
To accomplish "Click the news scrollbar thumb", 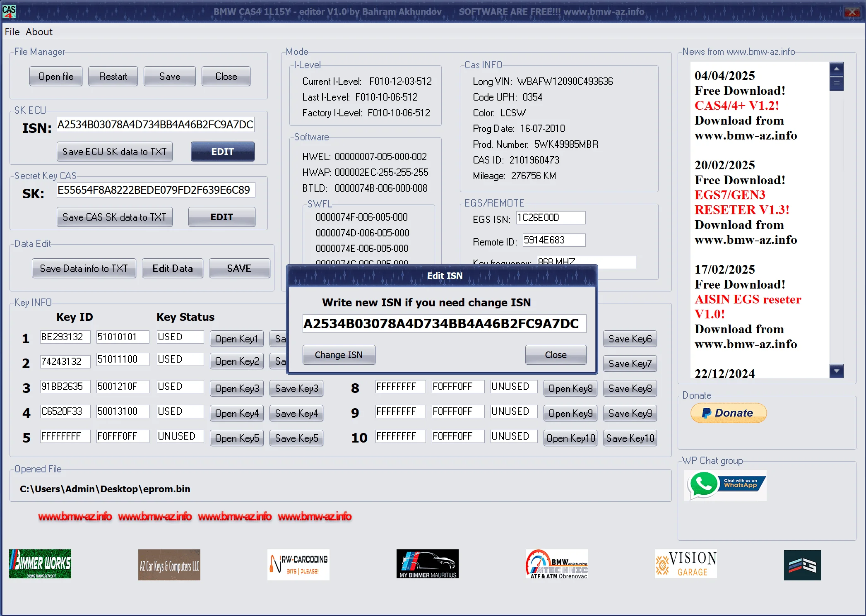I will coord(836,83).
